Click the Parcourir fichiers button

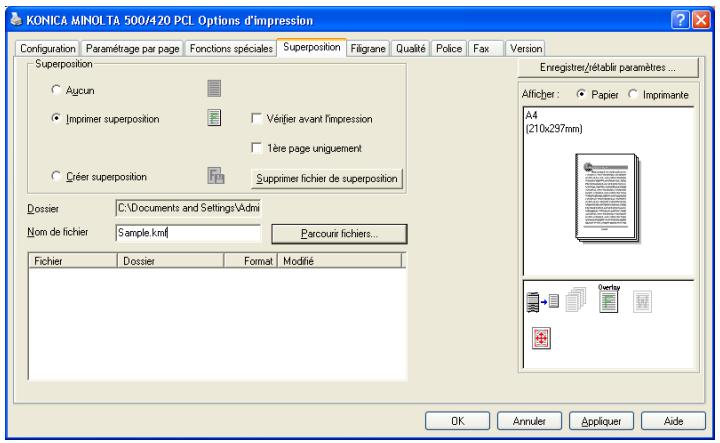[x=339, y=234]
